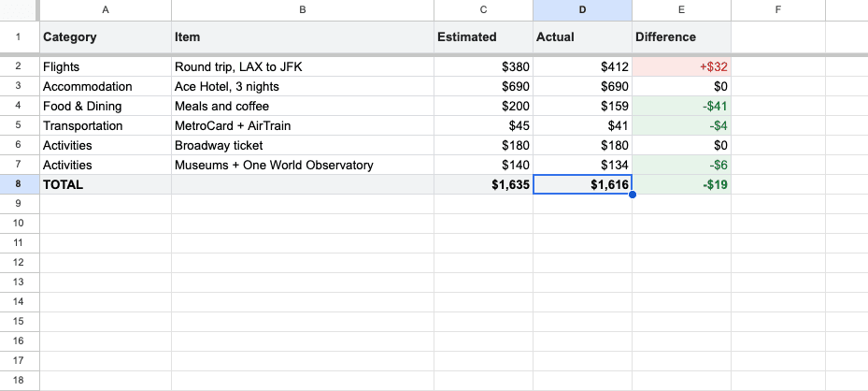Click the Estimated header cell
The height and width of the screenshot is (391, 868).
click(x=483, y=37)
